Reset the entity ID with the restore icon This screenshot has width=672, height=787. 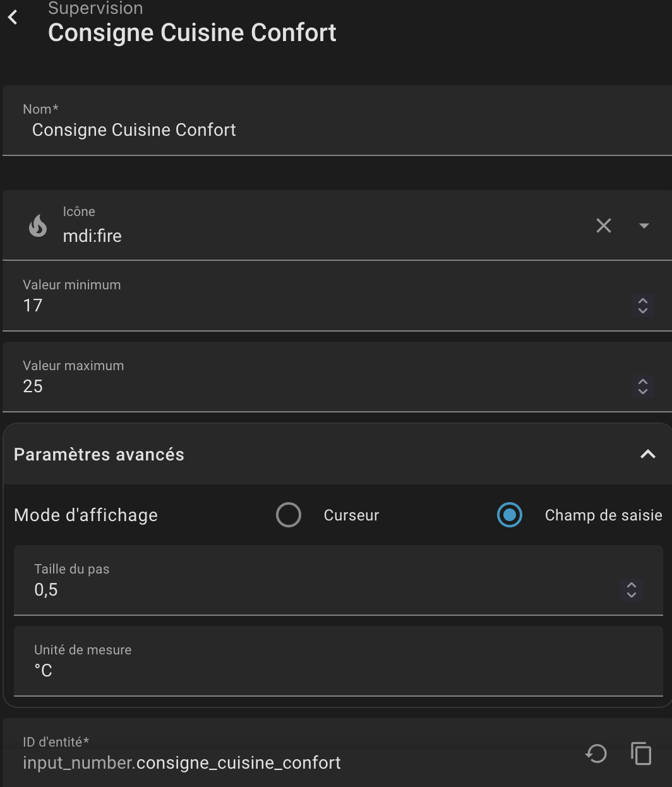pyautogui.click(x=596, y=754)
